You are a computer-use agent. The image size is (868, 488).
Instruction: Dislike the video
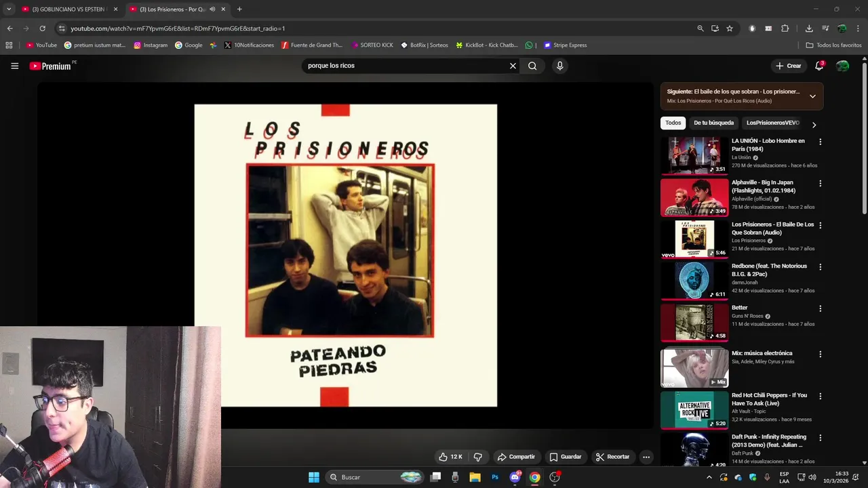[477, 457]
